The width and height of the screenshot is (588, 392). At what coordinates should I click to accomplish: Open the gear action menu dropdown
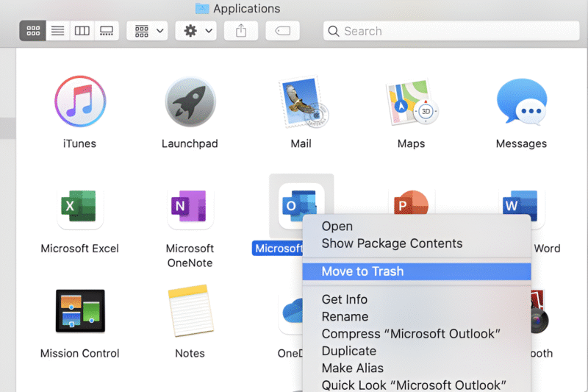pos(198,31)
